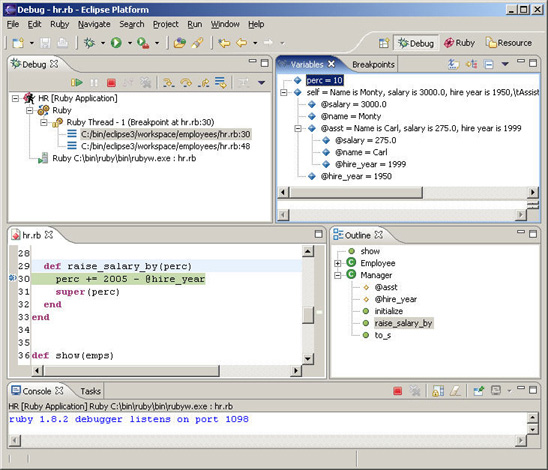This screenshot has width=548, height=470.
Task: Click the Debug bug icon in main toolbar
Action: pyautogui.click(x=89, y=43)
